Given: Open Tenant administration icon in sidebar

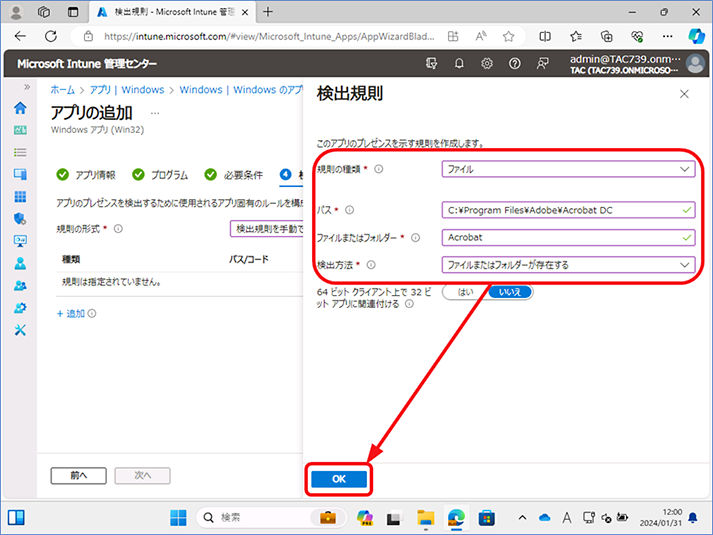Looking at the screenshot, I should pyautogui.click(x=20, y=308).
